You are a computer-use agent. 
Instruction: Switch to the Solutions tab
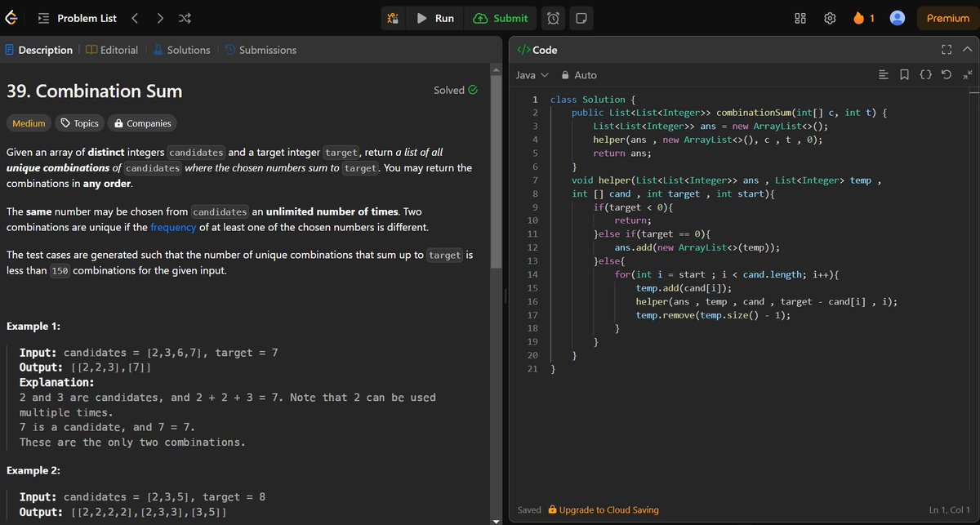[181, 50]
